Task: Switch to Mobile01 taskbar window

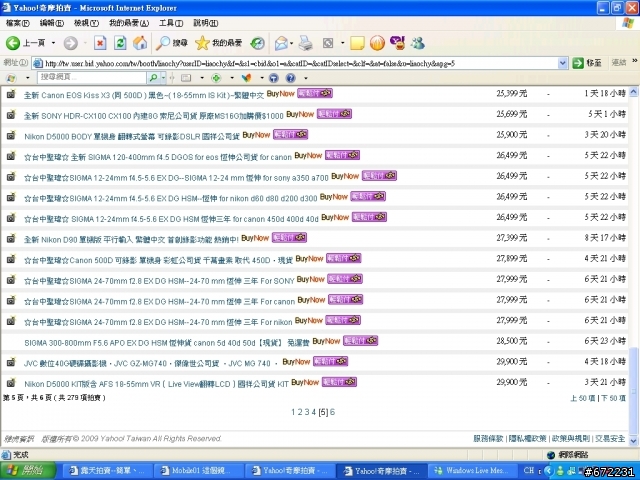Action: tap(199, 471)
